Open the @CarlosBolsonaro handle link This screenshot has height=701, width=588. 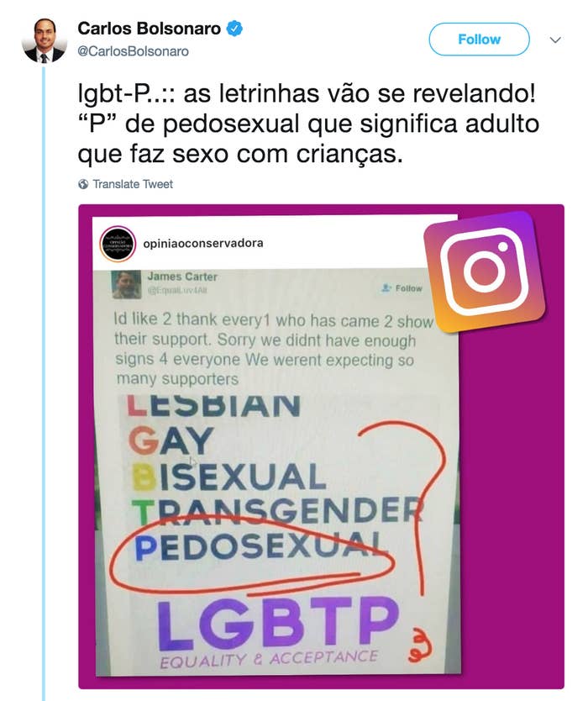click(134, 51)
